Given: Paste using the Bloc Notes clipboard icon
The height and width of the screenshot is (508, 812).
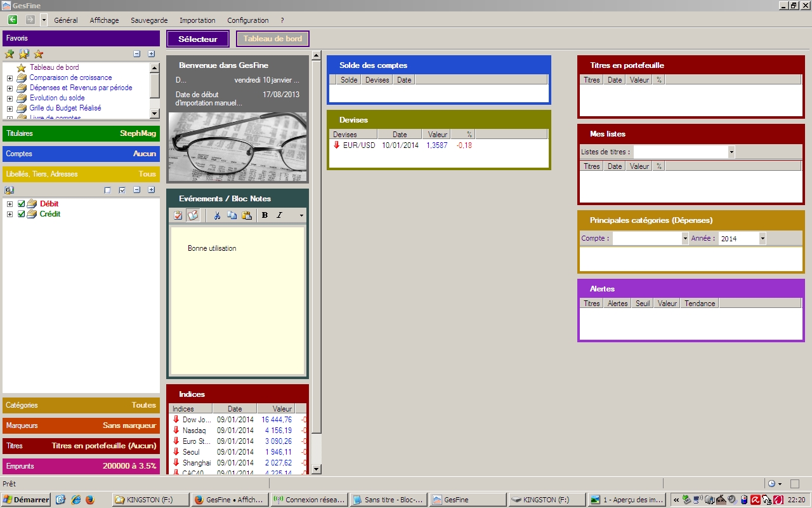Looking at the screenshot, I should [x=247, y=215].
